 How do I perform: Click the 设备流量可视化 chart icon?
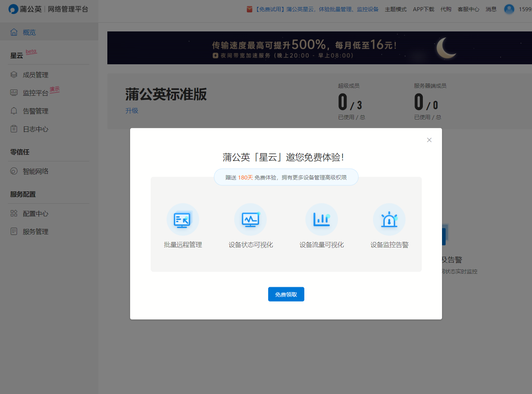pos(322,220)
